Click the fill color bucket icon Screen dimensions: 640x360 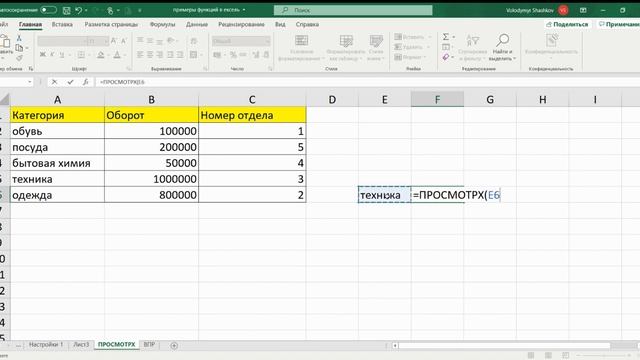pos(100,55)
